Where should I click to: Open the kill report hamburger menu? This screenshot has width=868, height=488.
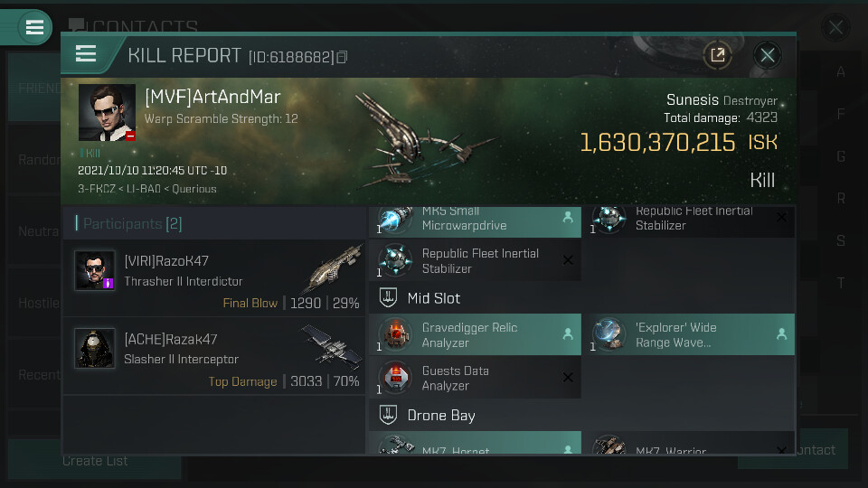(x=86, y=54)
